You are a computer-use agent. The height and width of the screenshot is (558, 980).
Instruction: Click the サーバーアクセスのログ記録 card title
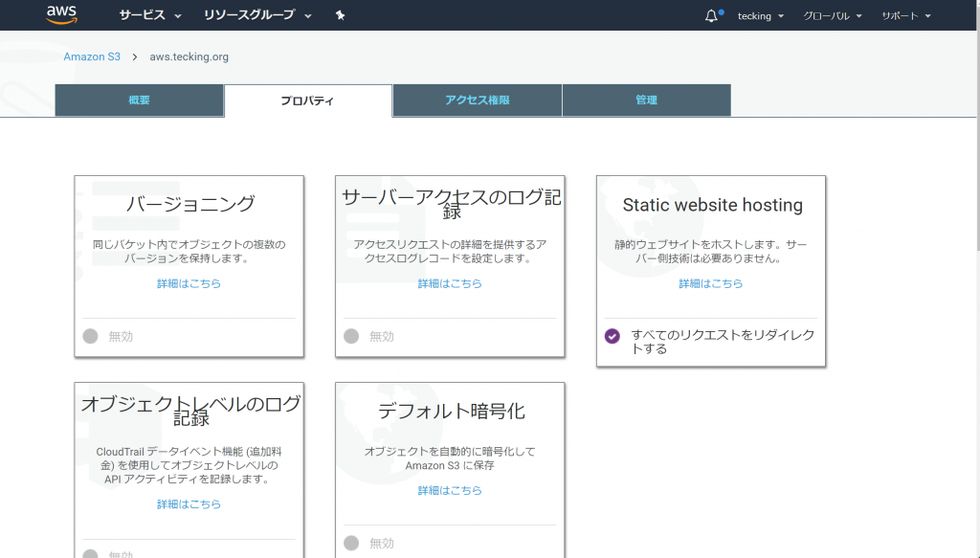pos(452,204)
